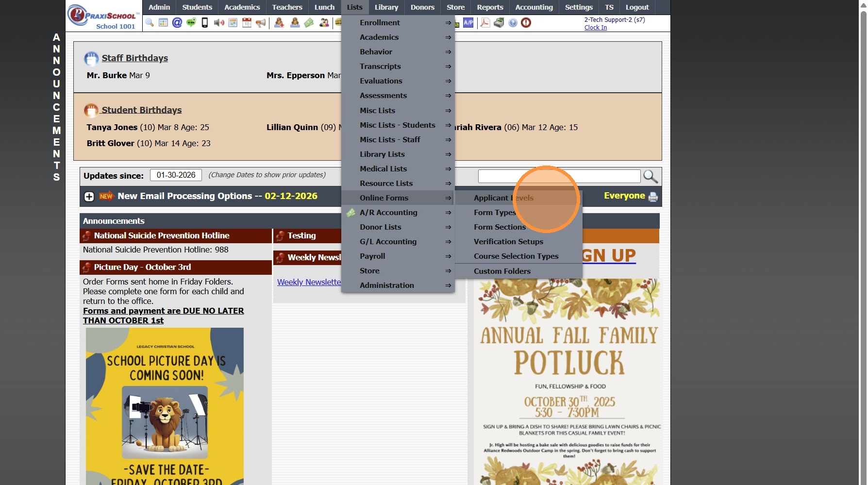This screenshot has width=868, height=485.
Task: Click the PraxiSchool logo
Action: [x=103, y=16]
